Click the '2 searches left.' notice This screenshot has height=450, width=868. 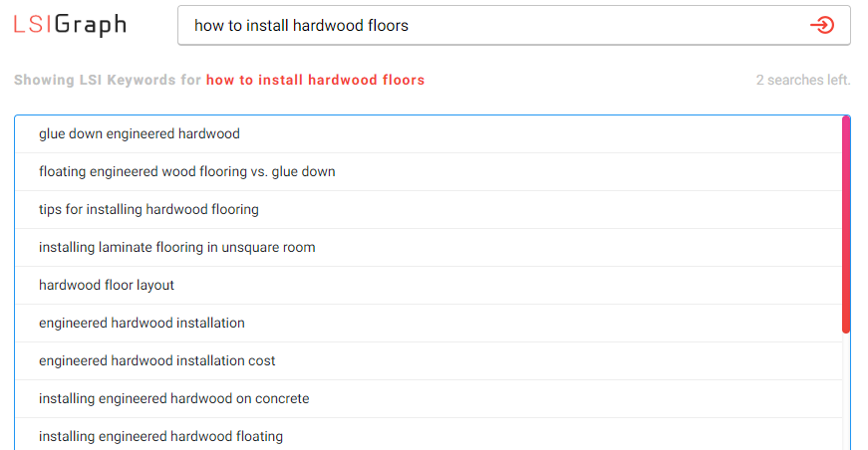click(802, 81)
